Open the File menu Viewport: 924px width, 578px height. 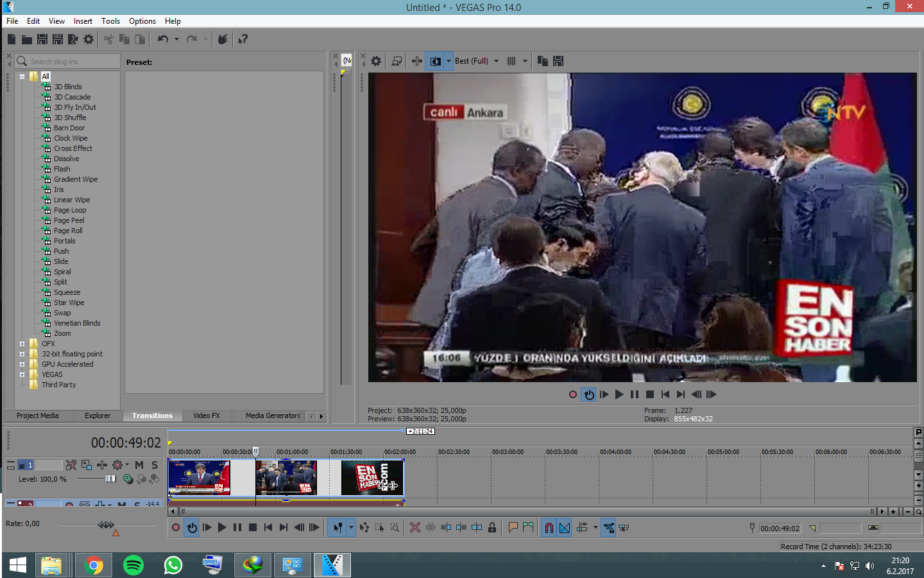click(x=12, y=21)
